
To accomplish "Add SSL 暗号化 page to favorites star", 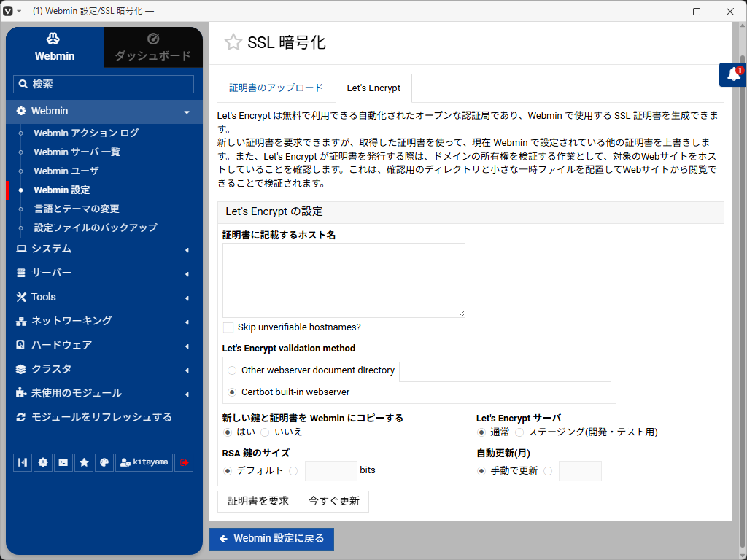I will (x=233, y=42).
